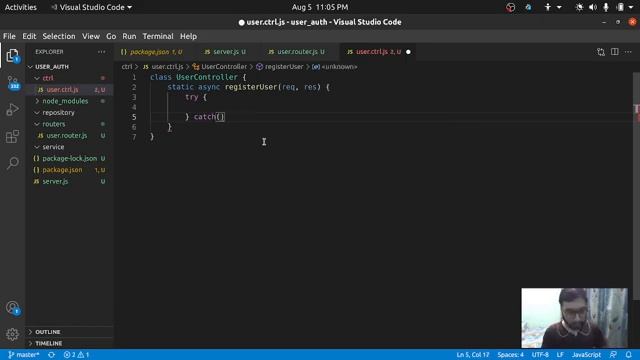Click the microphone icon in top bar
Viewport: 640px width, 360px height.
(606, 7)
